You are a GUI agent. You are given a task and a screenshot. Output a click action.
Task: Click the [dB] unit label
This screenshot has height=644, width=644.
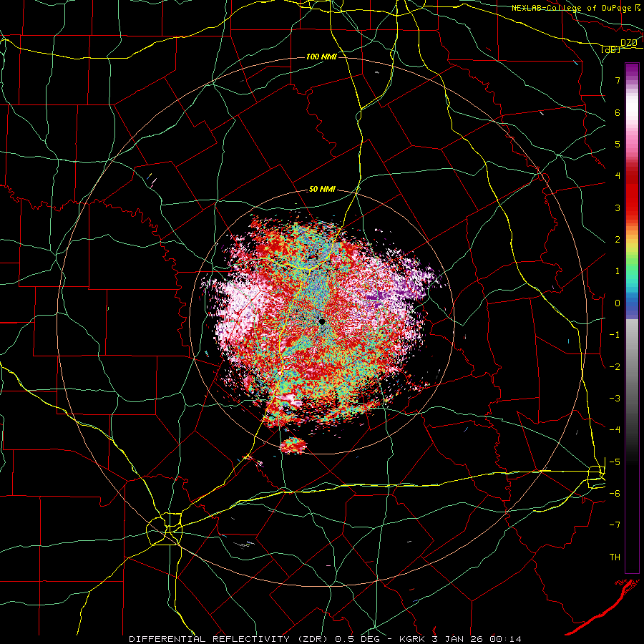click(x=610, y=49)
